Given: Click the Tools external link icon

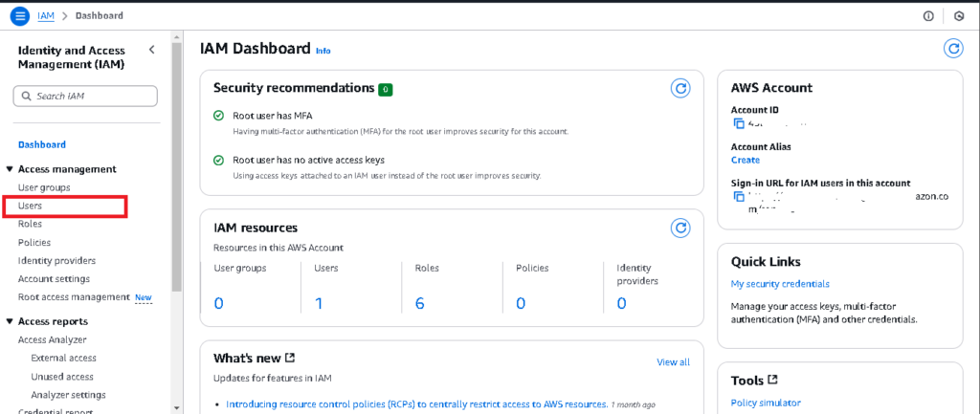Looking at the screenshot, I should tap(772, 380).
